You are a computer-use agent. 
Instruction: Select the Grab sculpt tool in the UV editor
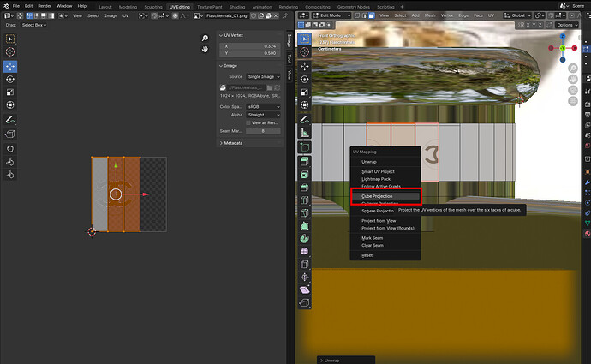point(10,149)
